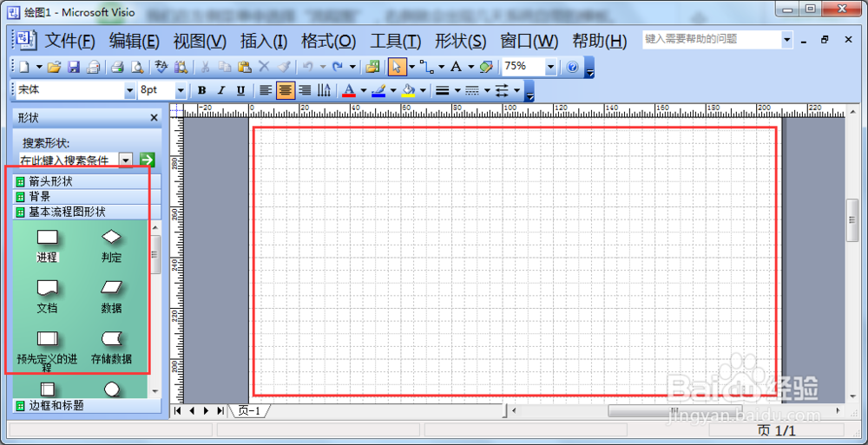Open the 视图(V) menu
868x445 pixels.
click(200, 41)
